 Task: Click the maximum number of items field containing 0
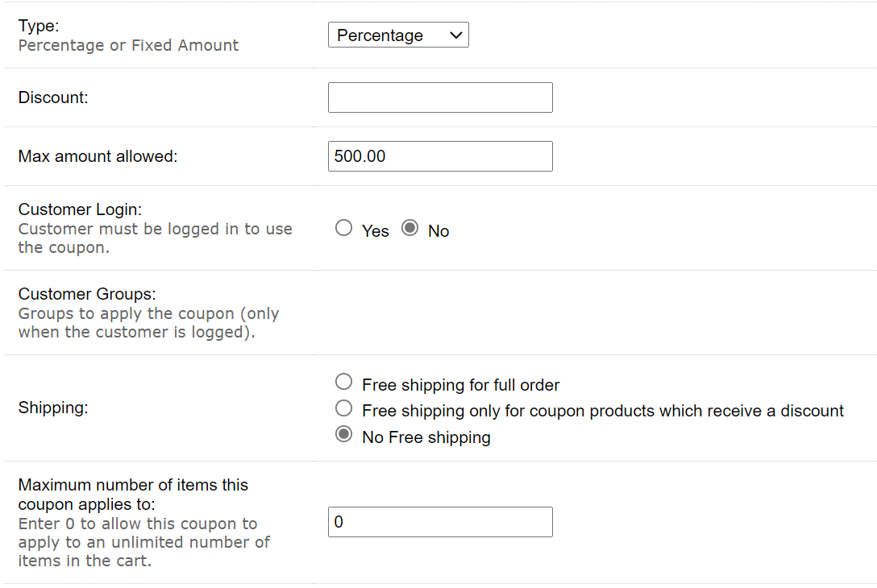click(440, 522)
